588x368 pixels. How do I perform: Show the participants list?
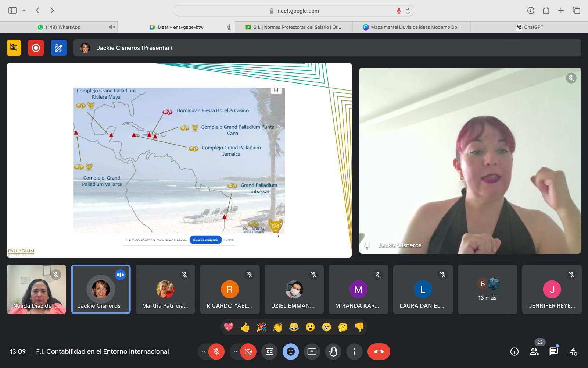click(534, 352)
